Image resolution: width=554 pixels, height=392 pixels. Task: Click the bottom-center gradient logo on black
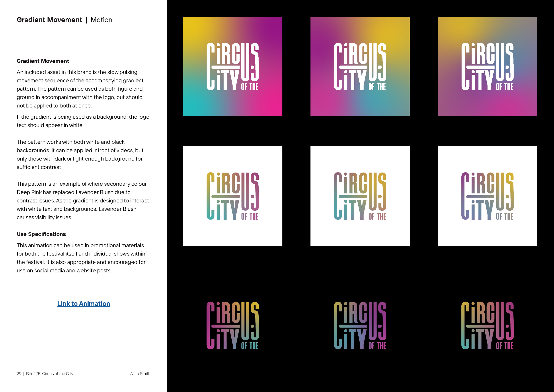coord(360,325)
